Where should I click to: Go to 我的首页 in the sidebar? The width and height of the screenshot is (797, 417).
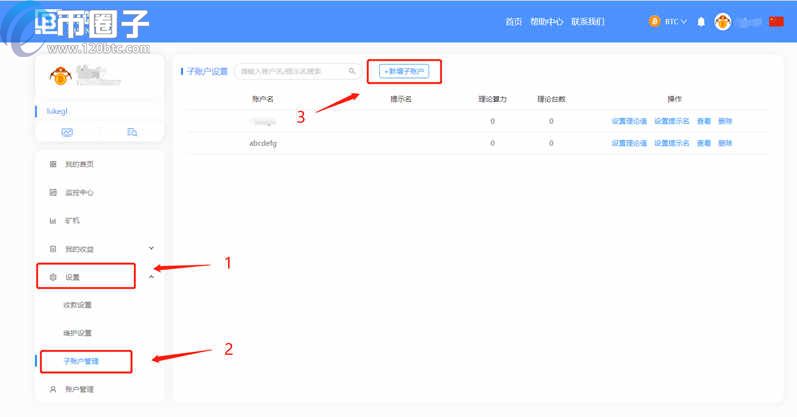point(79,164)
